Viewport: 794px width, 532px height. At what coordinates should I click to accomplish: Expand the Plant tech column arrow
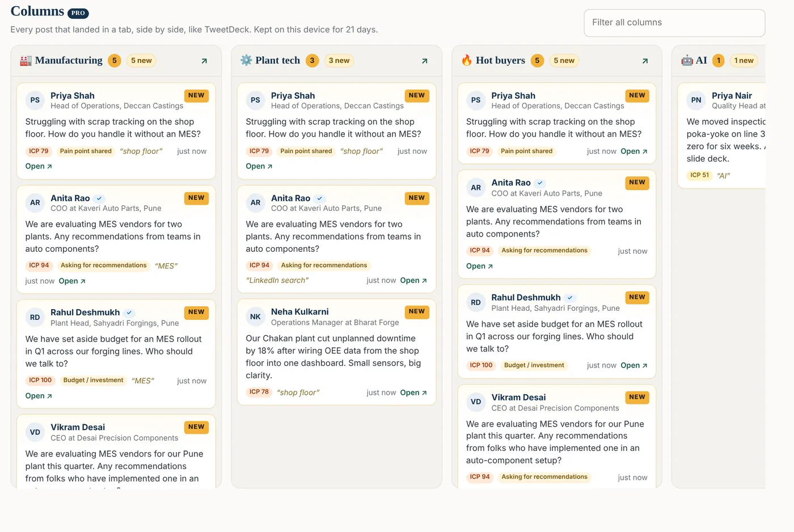[425, 61]
